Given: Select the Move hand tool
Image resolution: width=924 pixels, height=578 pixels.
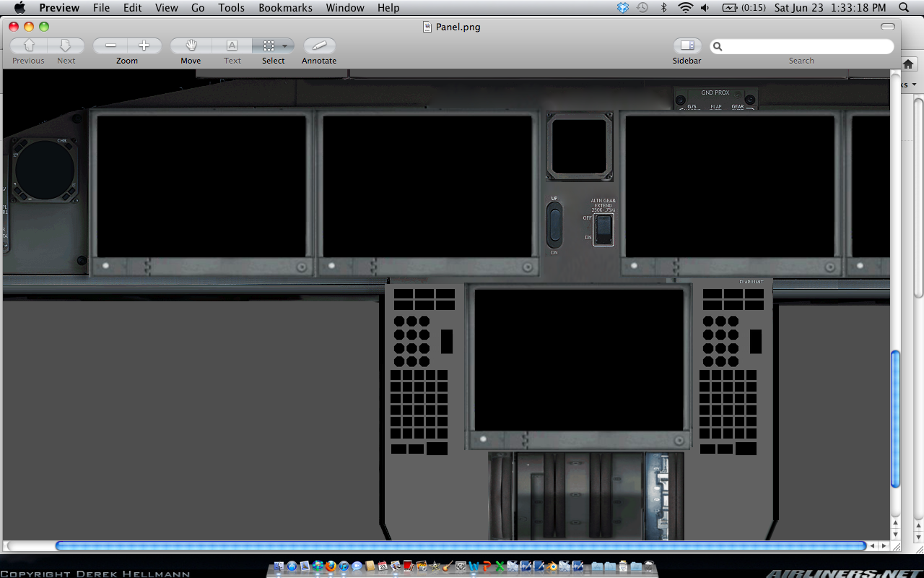Looking at the screenshot, I should (x=190, y=46).
